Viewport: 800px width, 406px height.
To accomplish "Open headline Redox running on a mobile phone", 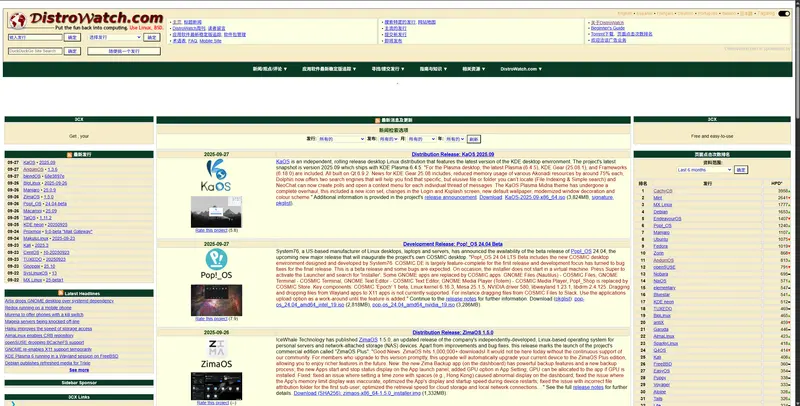I will click(x=38, y=308).
